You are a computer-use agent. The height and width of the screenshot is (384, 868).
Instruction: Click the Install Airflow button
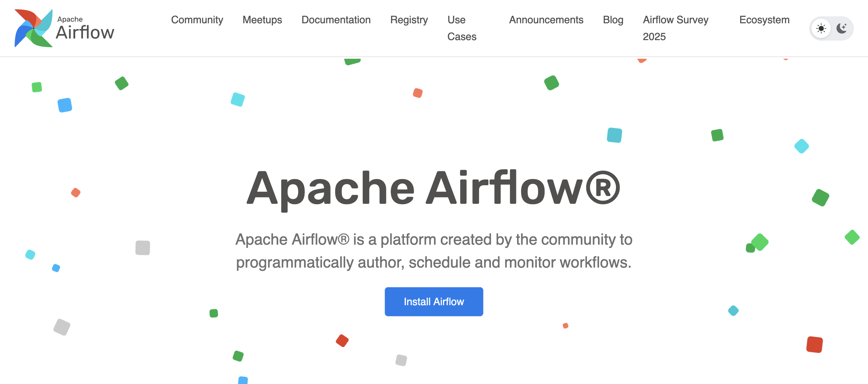(434, 302)
